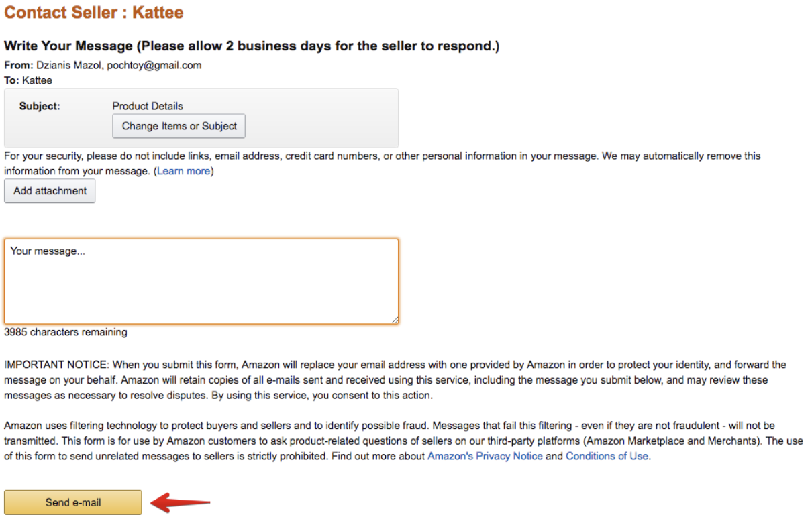Select the Product Details subject text
812x527 pixels.
tap(148, 106)
